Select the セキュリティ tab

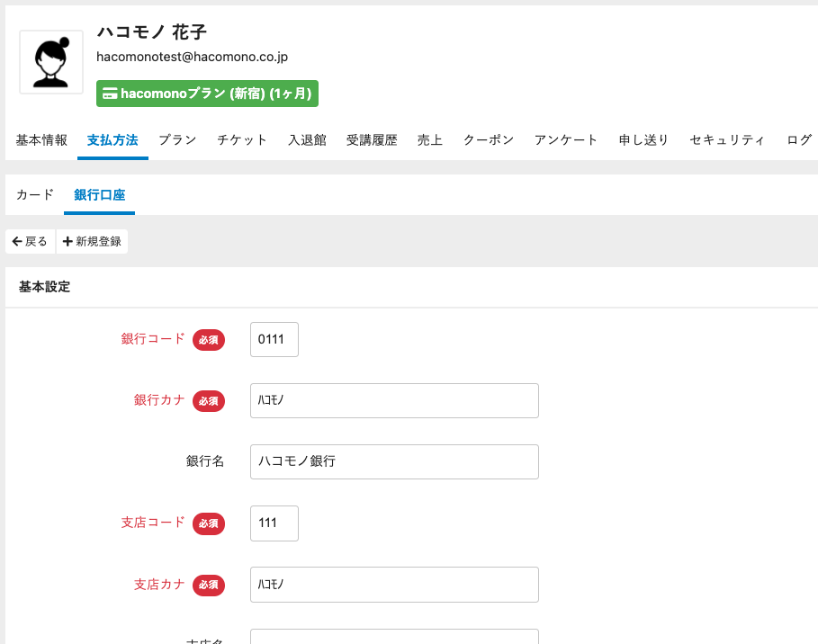click(727, 140)
